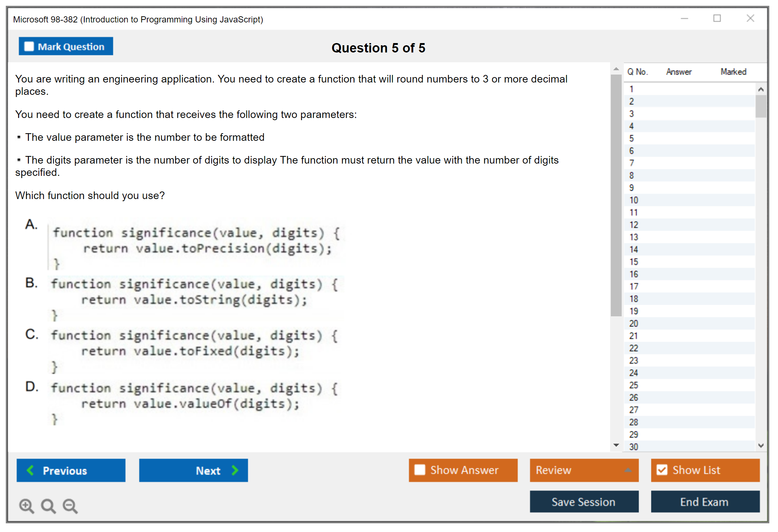Check the Mark Question checkbox
The image size is (778, 532).
coord(29,46)
